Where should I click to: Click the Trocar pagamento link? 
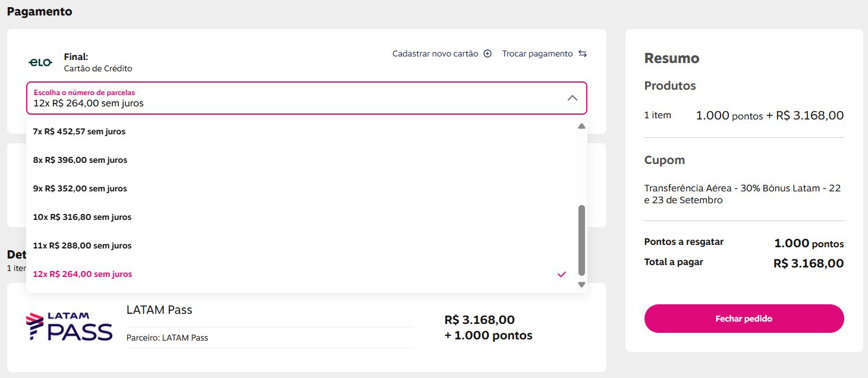(x=537, y=53)
